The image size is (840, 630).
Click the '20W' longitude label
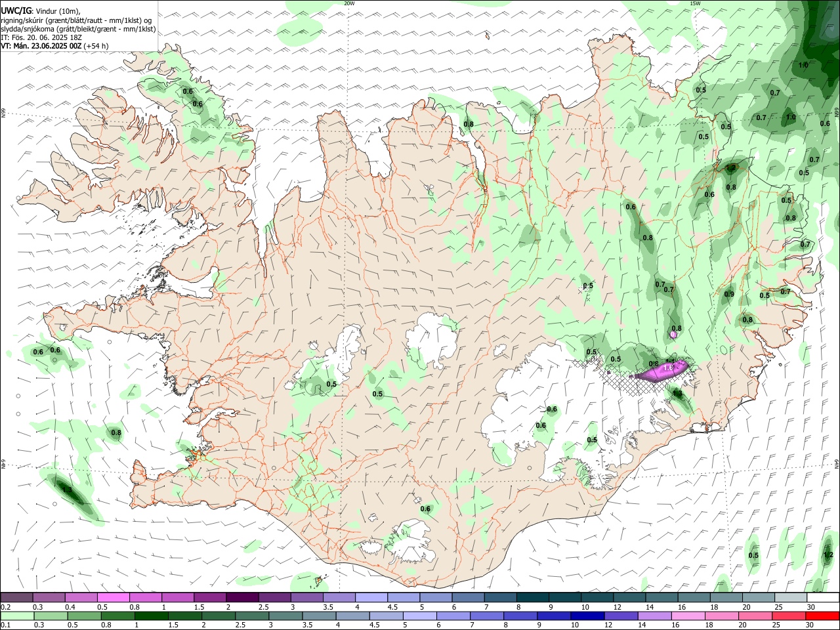349,3
